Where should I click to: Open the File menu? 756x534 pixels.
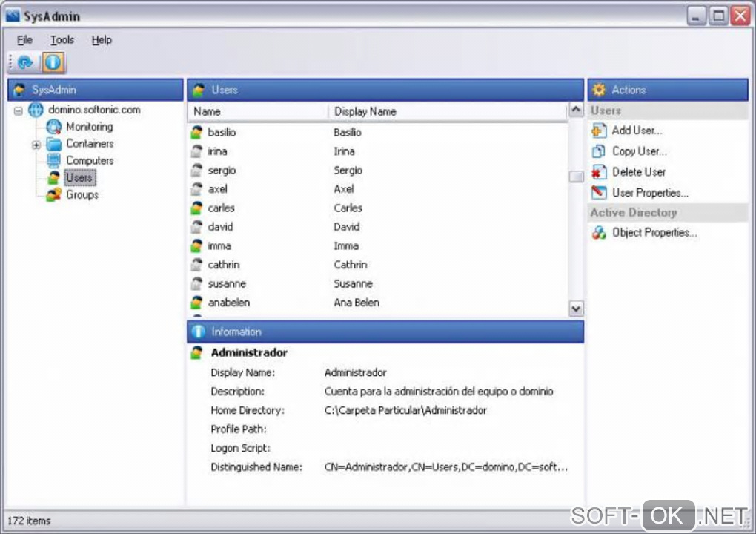(x=24, y=40)
